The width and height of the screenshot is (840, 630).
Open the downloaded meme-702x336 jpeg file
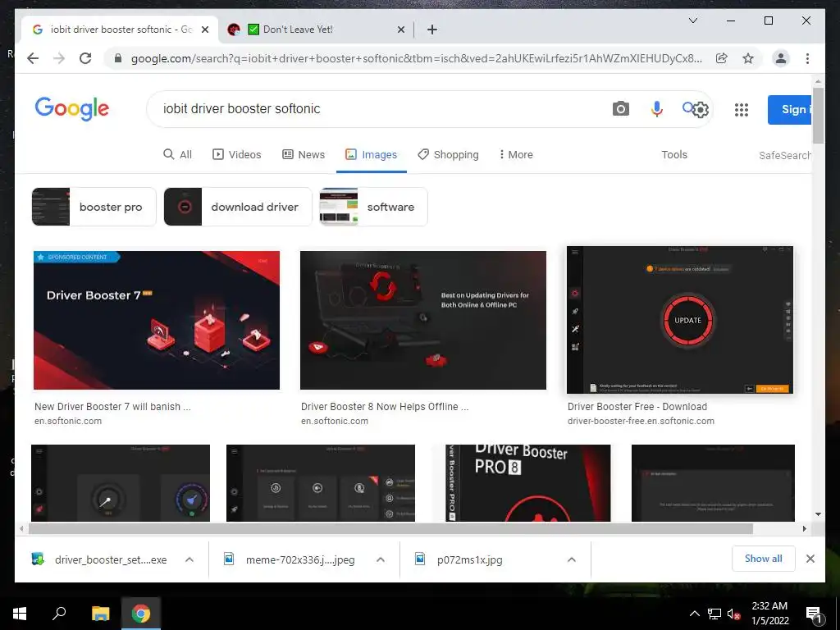point(290,559)
